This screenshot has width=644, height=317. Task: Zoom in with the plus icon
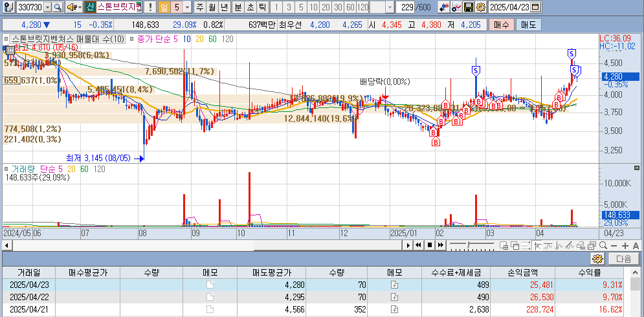pos(625,246)
